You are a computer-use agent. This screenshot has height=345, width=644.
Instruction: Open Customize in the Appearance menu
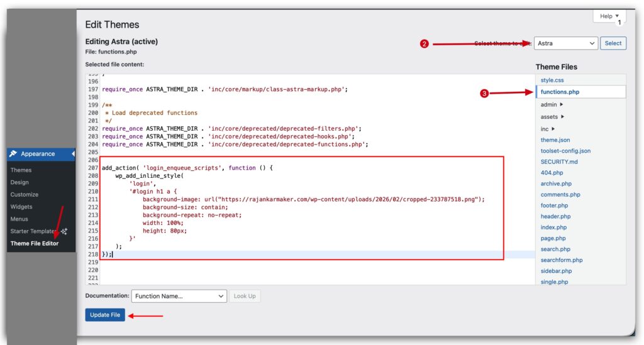point(24,195)
